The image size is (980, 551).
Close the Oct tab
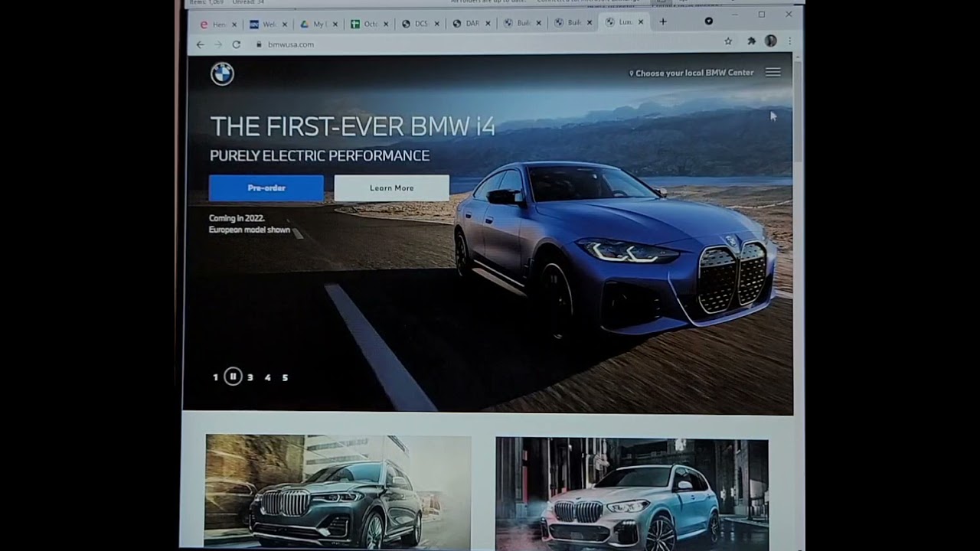(x=386, y=24)
